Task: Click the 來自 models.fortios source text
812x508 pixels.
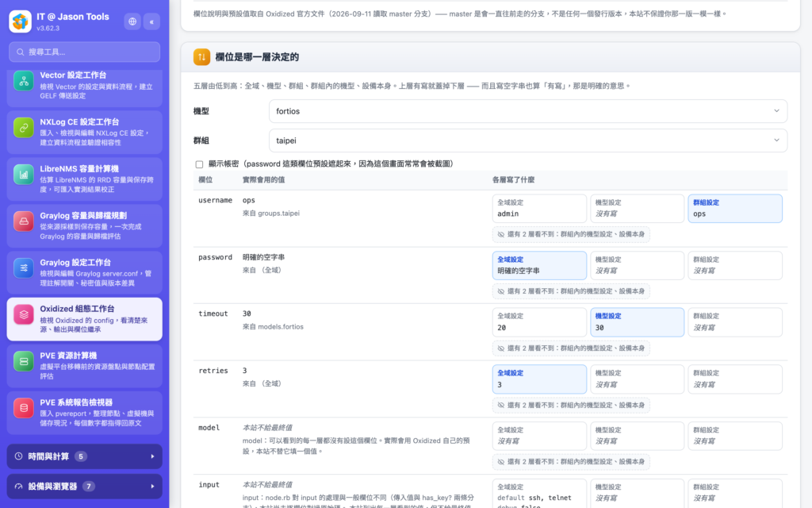Action: click(x=273, y=326)
